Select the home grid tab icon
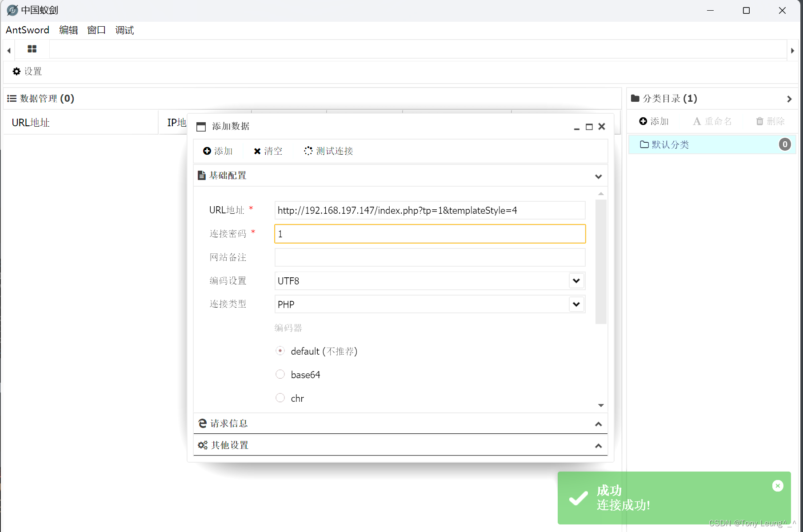This screenshot has width=803, height=532. coord(32,49)
